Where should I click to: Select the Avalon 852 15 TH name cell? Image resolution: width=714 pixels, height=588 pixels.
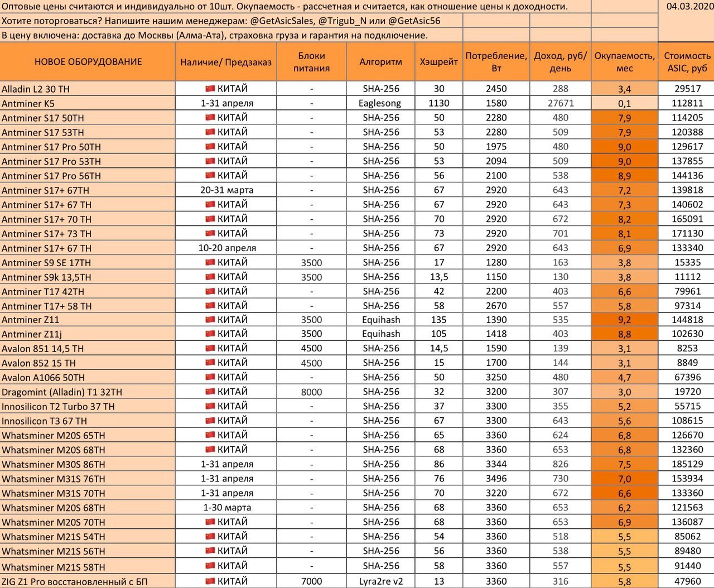(88, 363)
